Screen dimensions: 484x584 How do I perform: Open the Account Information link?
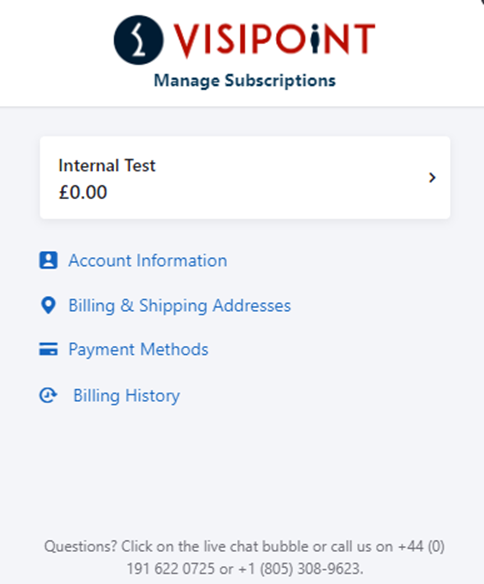[147, 260]
